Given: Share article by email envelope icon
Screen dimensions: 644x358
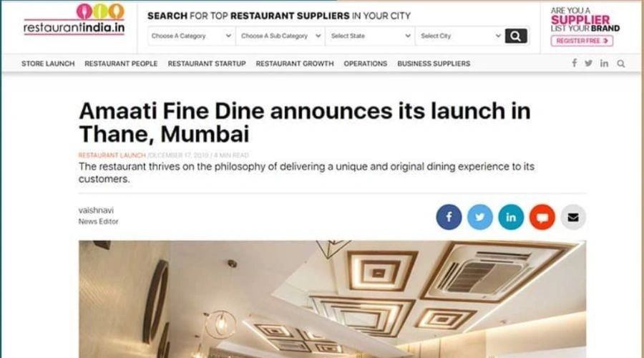Looking at the screenshot, I should click(573, 217).
